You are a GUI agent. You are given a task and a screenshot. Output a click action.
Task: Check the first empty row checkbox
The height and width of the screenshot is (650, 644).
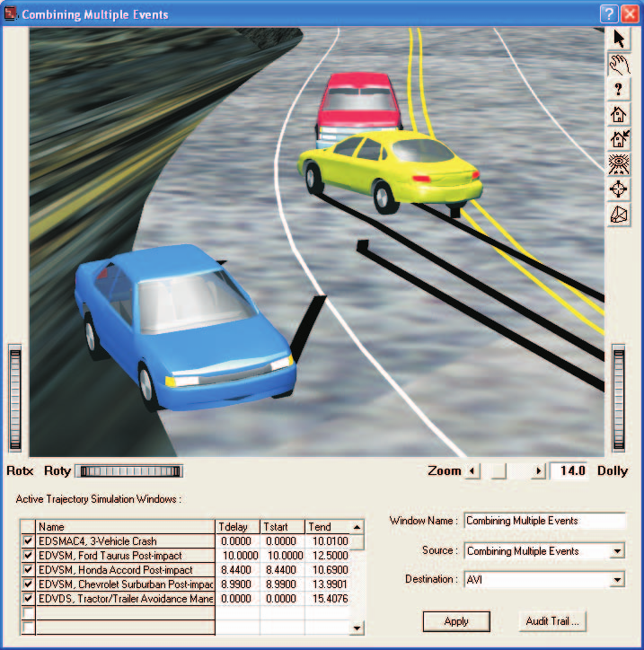tap(28, 612)
